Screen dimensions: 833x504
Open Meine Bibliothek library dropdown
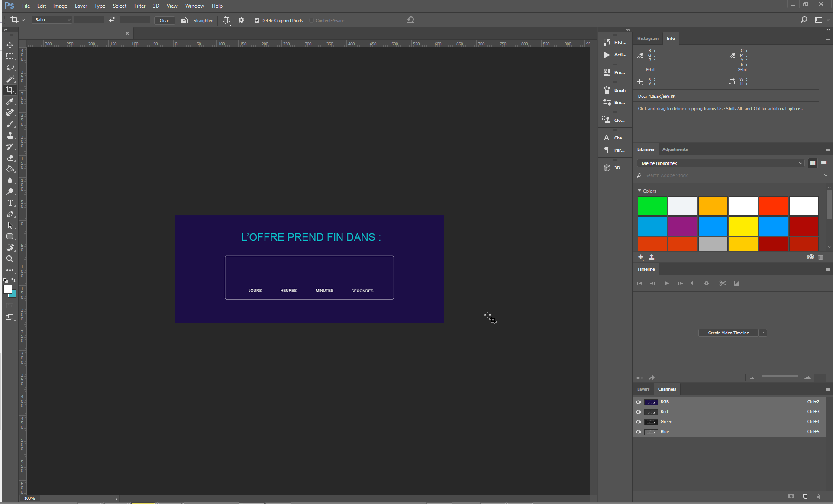coord(721,163)
